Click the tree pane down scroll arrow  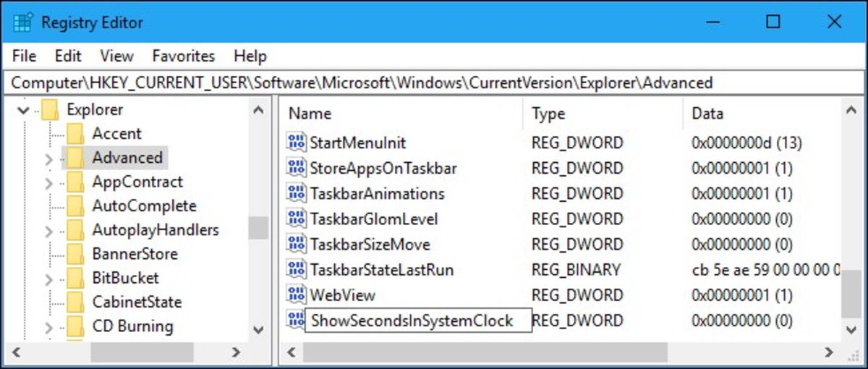258,328
